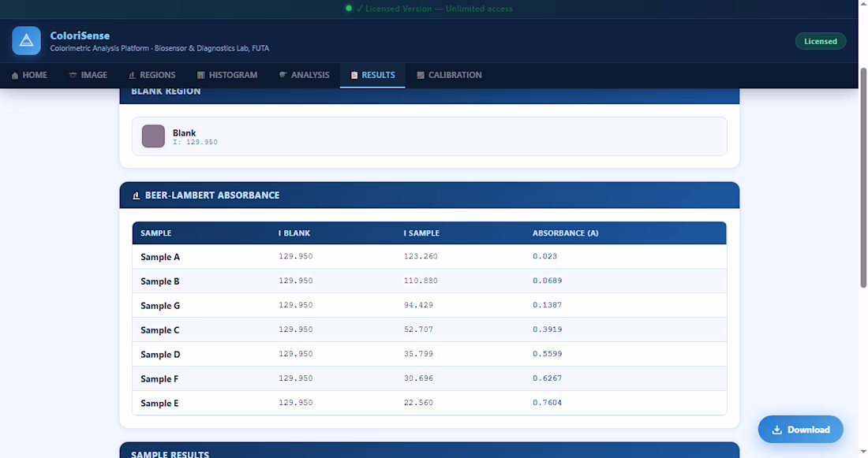Click absorbance value 0.023

point(544,256)
